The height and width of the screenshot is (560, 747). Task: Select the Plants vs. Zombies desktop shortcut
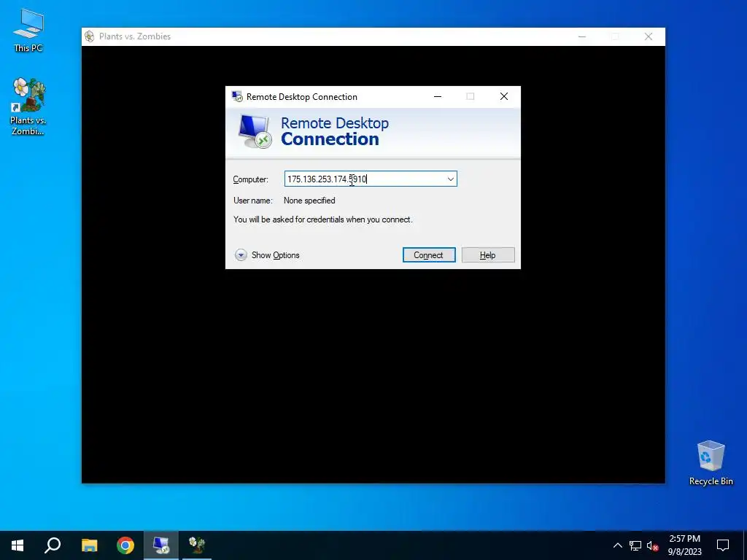click(28, 106)
